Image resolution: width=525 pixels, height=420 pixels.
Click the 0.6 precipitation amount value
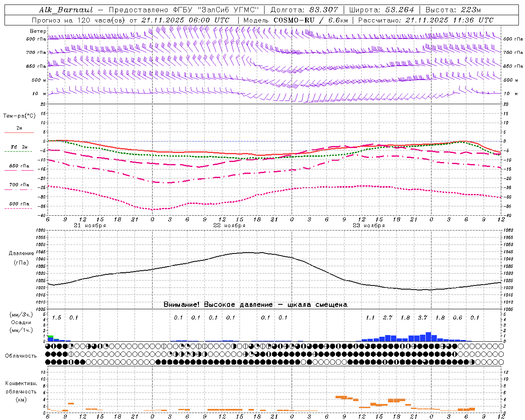tap(458, 318)
